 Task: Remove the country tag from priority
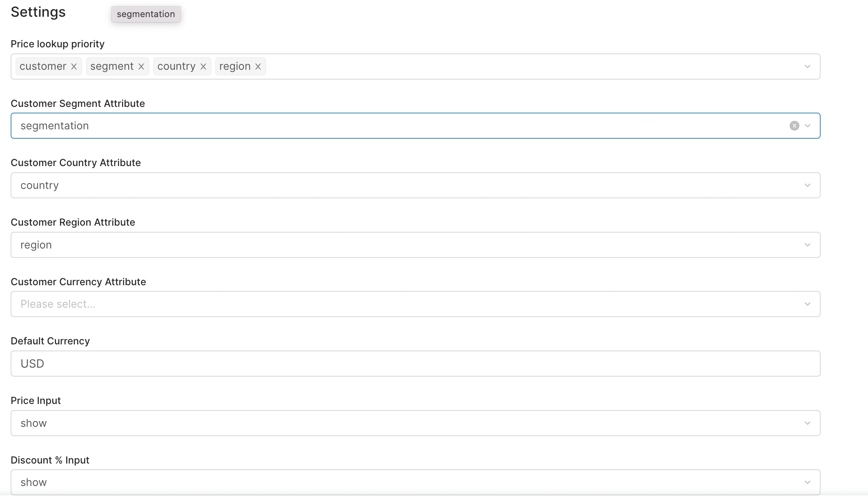coord(203,67)
